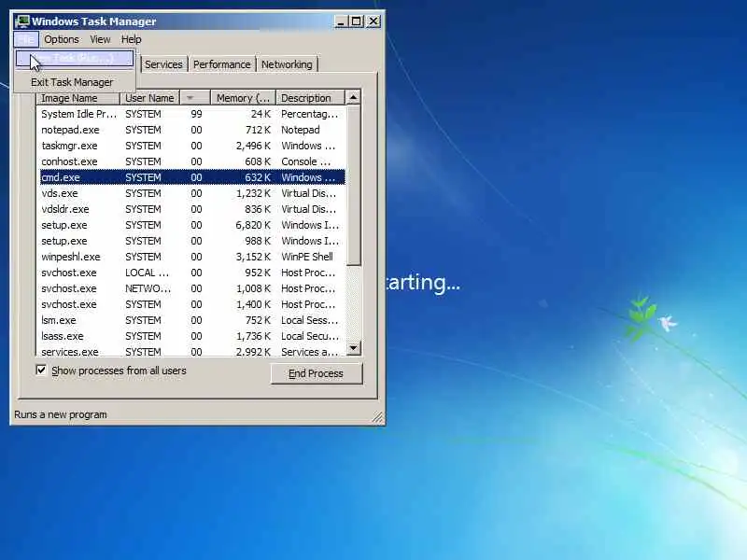Select the lsm.exe process
The image size is (747, 560).
click(192, 320)
